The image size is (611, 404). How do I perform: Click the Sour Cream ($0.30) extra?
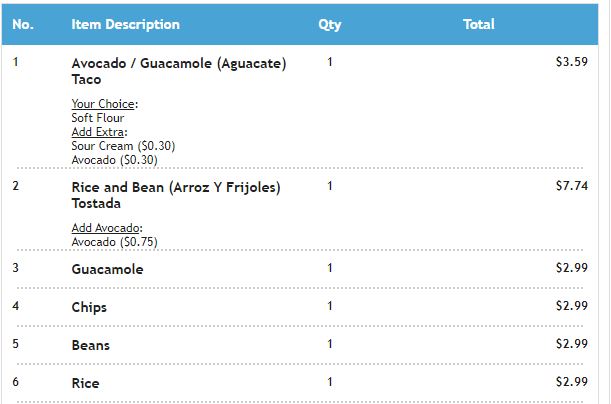coord(123,146)
